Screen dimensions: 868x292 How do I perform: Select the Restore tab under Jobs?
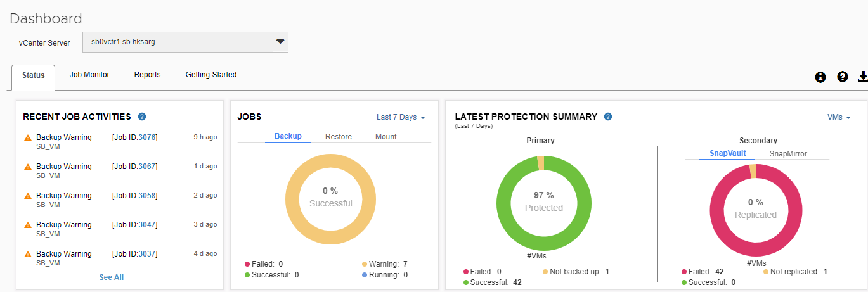point(339,136)
